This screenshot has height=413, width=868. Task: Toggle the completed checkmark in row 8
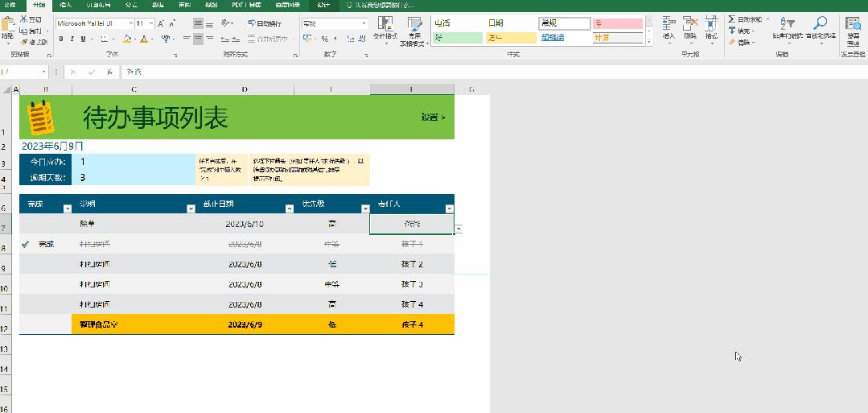pyautogui.click(x=25, y=244)
